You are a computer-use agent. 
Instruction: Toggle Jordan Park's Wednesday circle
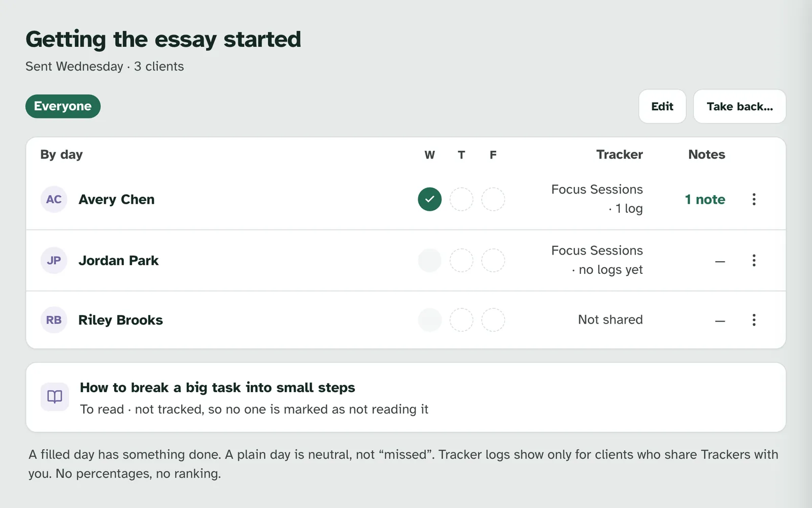pos(430,261)
